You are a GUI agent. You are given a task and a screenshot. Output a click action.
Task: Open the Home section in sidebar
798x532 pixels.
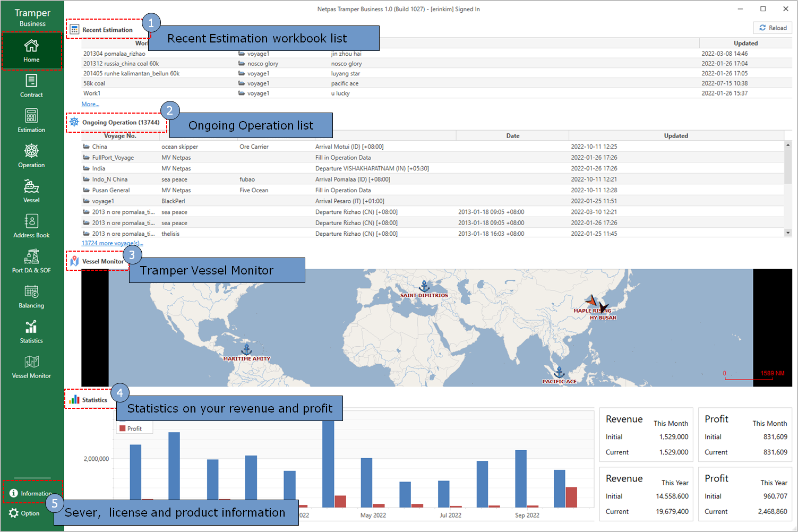click(x=31, y=51)
